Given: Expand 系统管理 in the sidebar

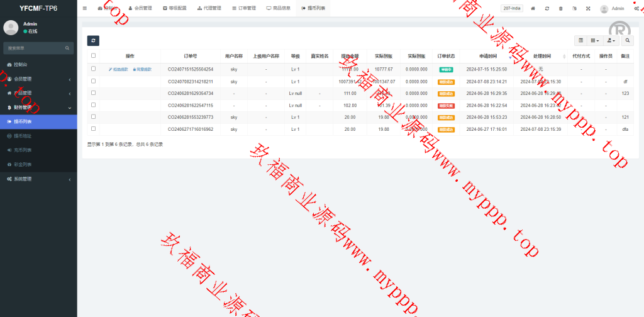Looking at the screenshot, I should point(38,179).
